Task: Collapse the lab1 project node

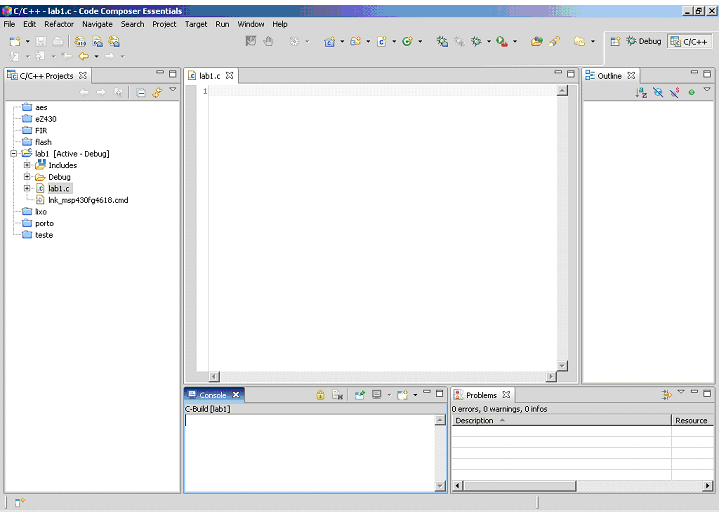Action: [x=14, y=154]
